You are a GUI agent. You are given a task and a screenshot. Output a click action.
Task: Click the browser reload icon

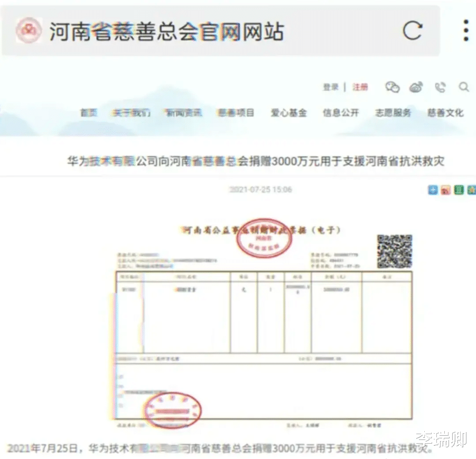pyautogui.click(x=412, y=30)
